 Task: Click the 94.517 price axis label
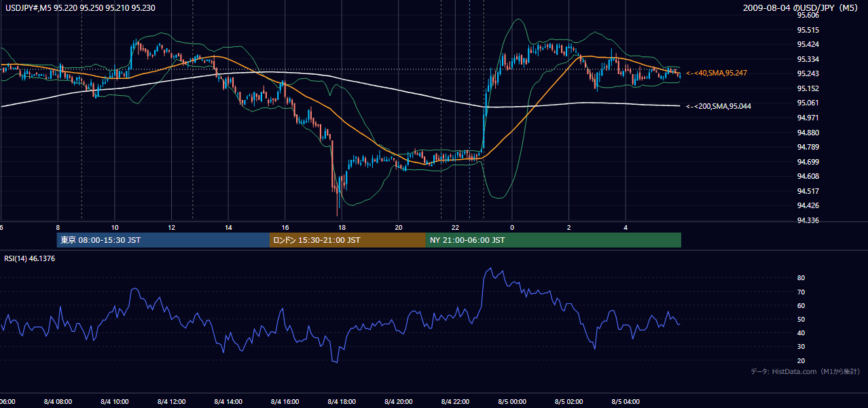808,191
